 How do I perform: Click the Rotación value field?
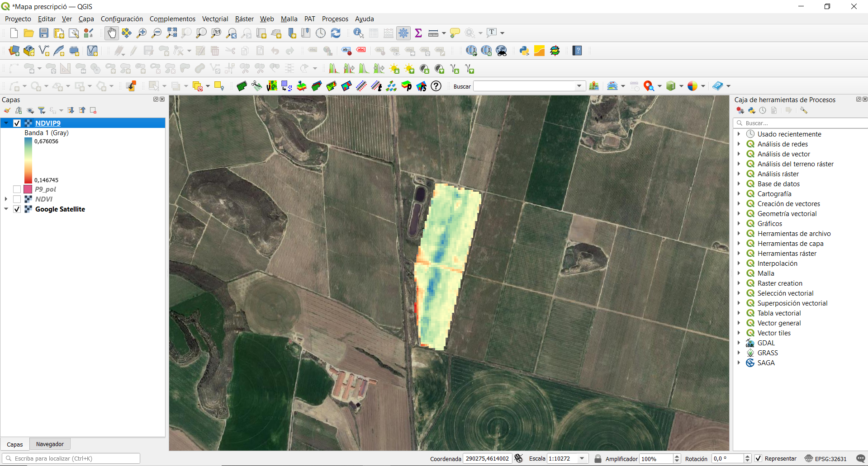727,459
